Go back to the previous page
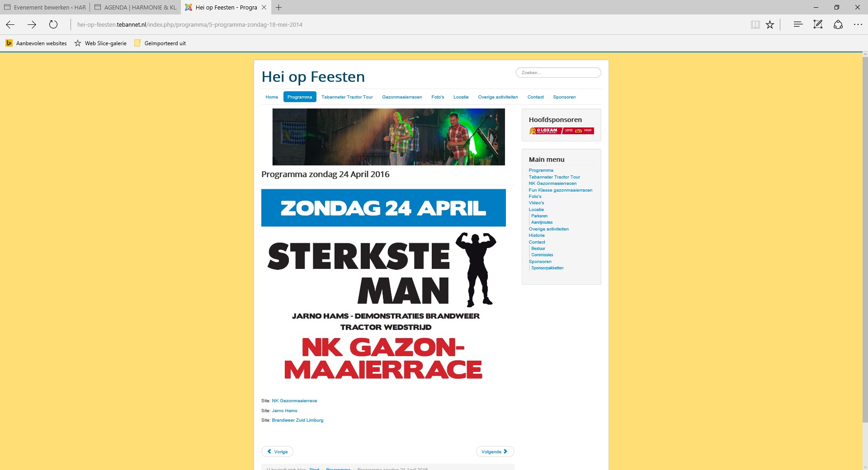 click(x=10, y=24)
